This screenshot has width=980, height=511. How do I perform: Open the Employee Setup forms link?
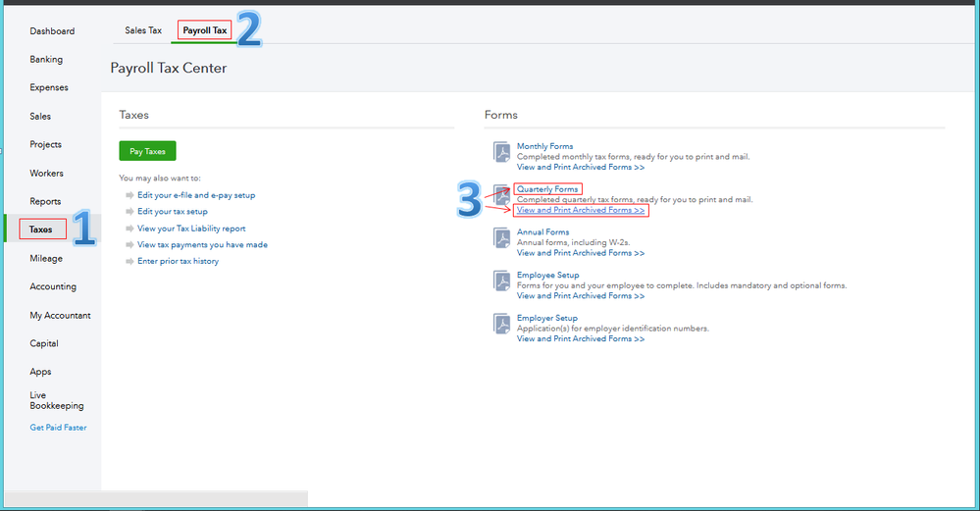tap(547, 275)
